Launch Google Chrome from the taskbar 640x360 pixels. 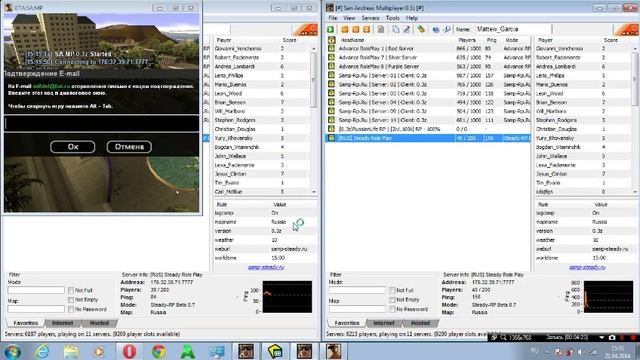[x=159, y=351]
